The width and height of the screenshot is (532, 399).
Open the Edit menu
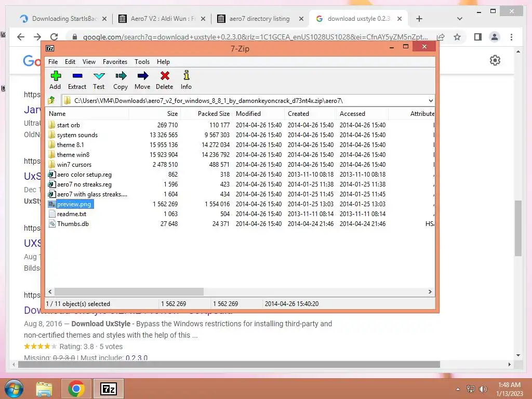(x=70, y=62)
